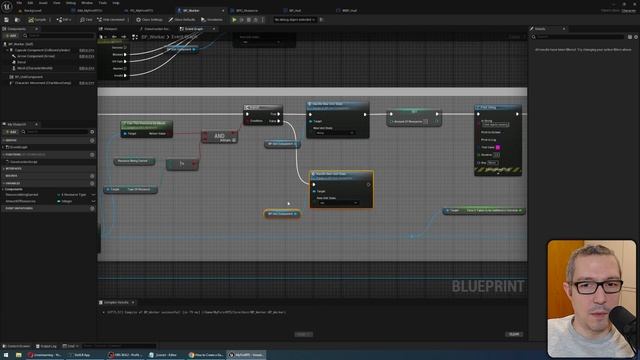Switch to Simulation mode
The width and height of the screenshot is (640, 360).
click(x=212, y=20)
